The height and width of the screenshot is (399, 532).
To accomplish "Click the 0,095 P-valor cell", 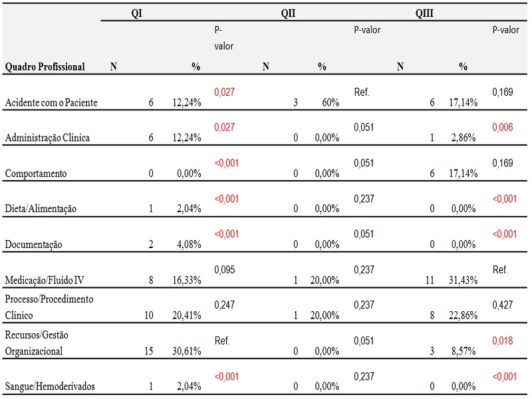I will 223,269.
